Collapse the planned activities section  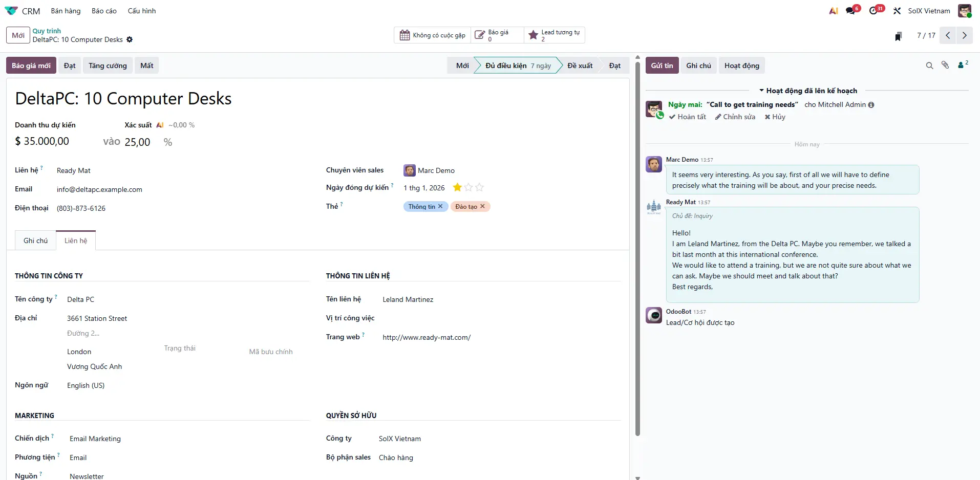[807, 91]
